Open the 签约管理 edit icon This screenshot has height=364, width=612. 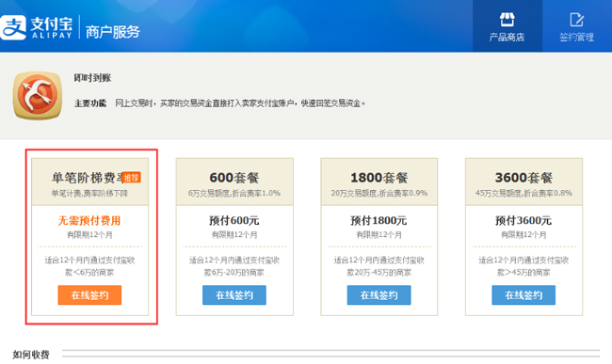[576, 20]
